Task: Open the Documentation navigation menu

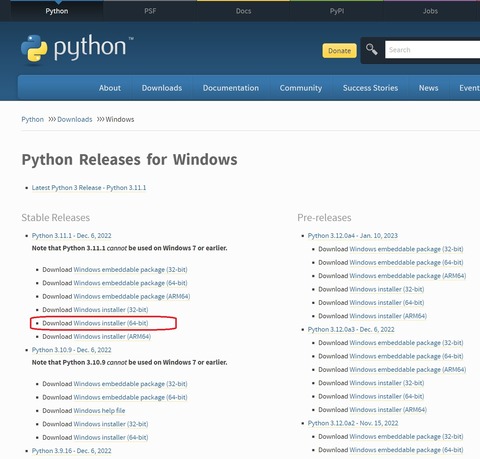Action: (231, 88)
